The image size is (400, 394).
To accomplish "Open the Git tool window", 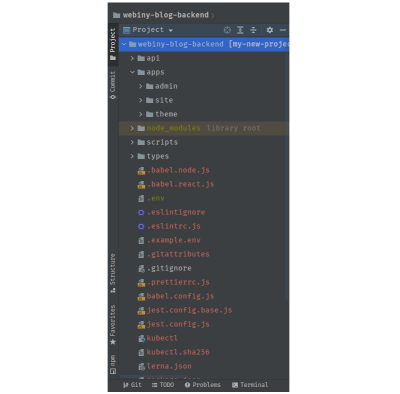I will coord(132,385).
